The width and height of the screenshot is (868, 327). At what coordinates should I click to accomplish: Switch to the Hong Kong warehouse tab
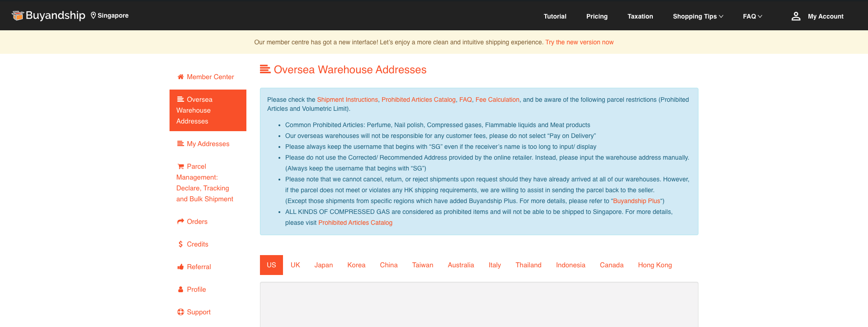(655, 265)
